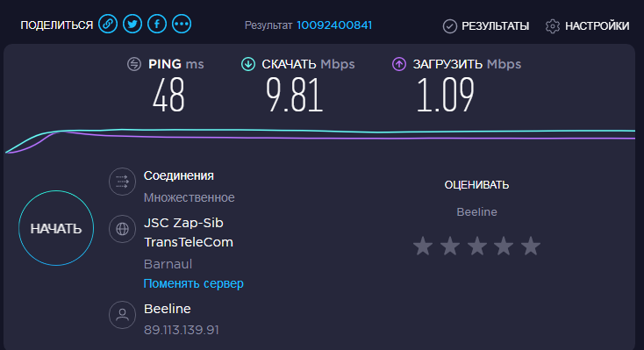Open the НАСТРОЙКИ page
The image size is (644, 350).
[597, 26]
